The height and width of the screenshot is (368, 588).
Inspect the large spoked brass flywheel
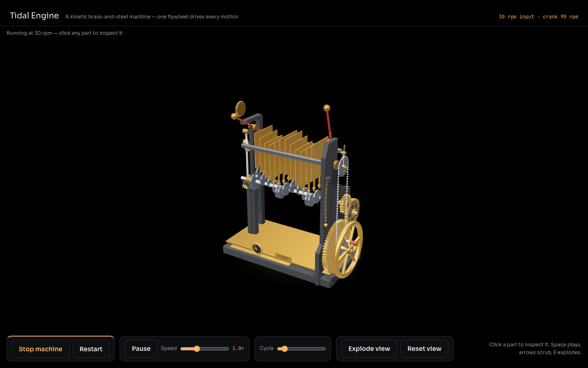pos(348,249)
